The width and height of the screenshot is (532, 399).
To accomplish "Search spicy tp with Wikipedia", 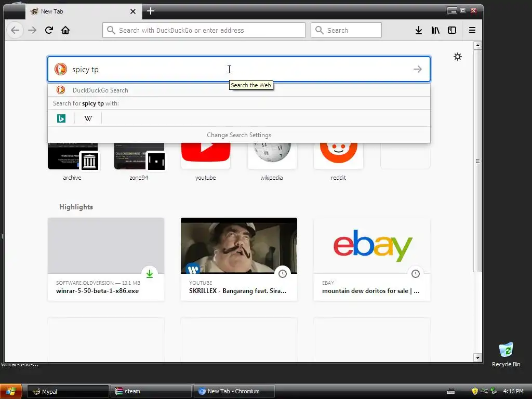I will 88,118.
